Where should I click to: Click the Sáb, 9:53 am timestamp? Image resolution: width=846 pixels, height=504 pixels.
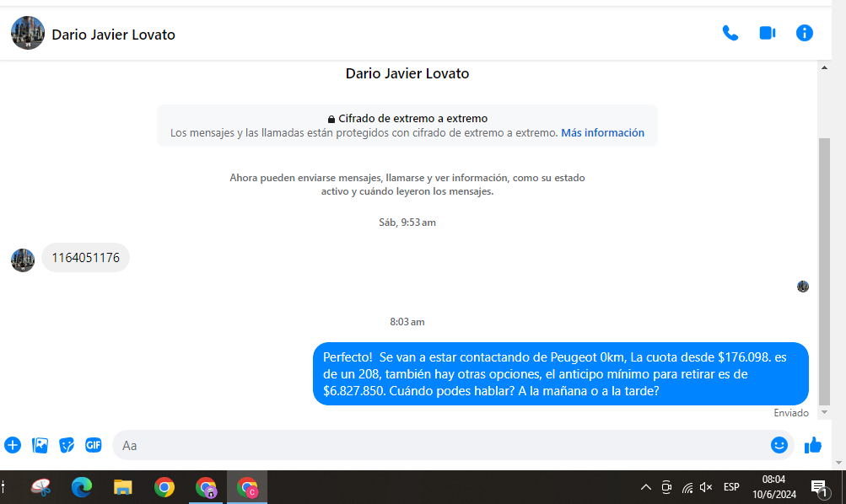tap(407, 223)
